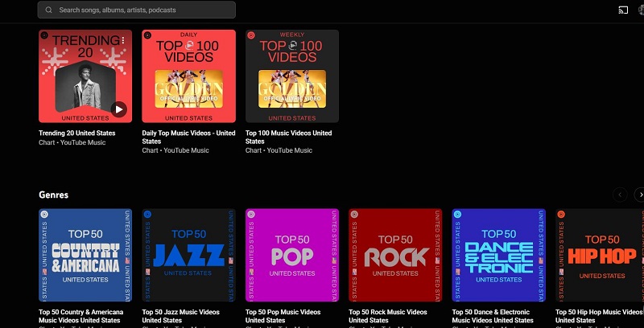Open Top 50 Jazz thumbnail
Screen dimensions: 644x328
point(189,256)
